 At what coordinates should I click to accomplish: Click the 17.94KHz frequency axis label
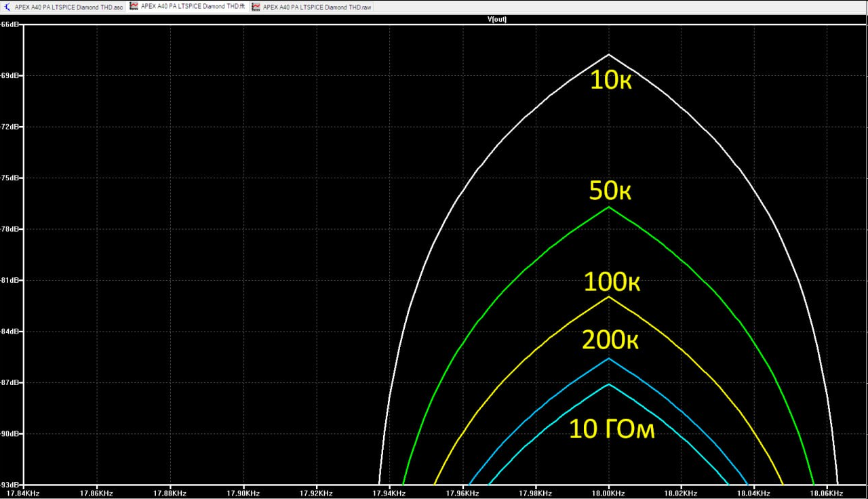click(389, 493)
